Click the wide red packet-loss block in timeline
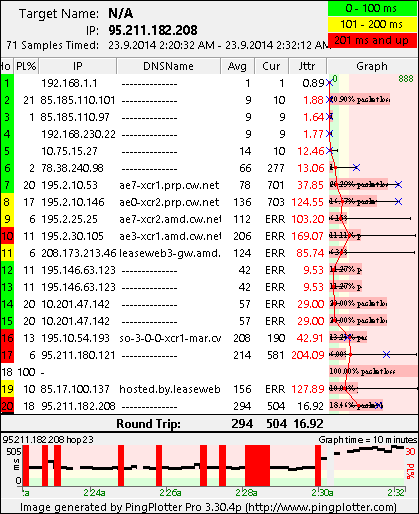This screenshot has width=419, height=514. [x=257, y=465]
